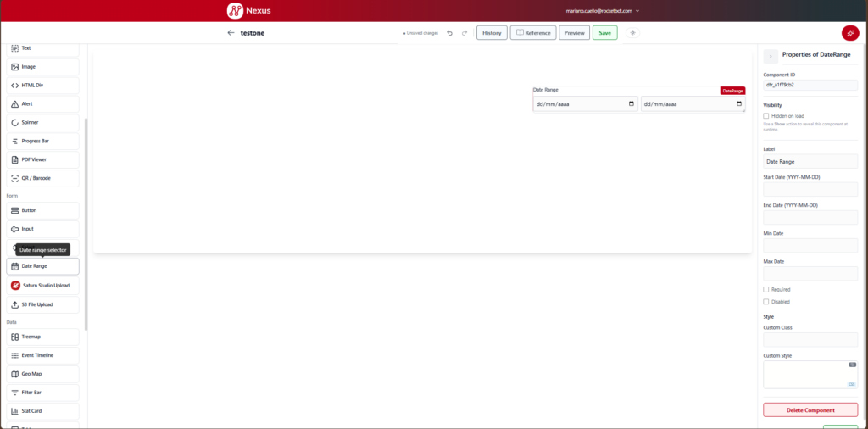Click the Delete Component button
This screenshot has height=429, width=868.
(x=810, y=410)
